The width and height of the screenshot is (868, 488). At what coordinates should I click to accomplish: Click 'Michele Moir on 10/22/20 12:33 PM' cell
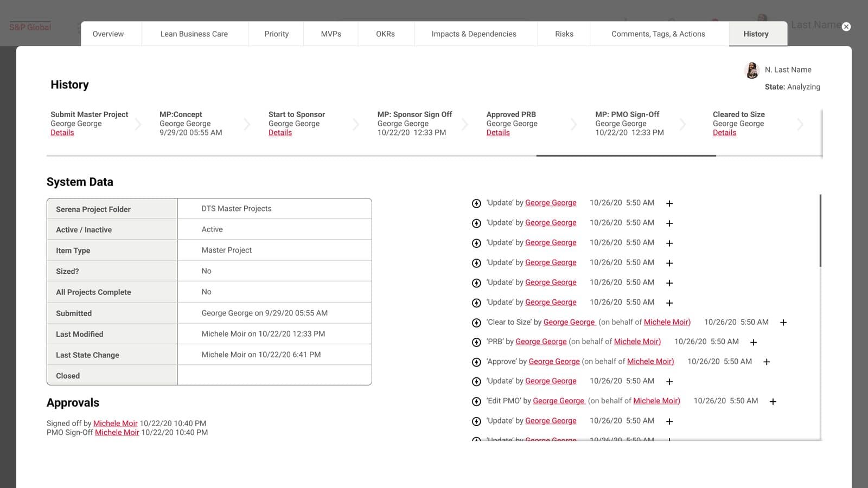pyautogui.click(x=275, y=334)
